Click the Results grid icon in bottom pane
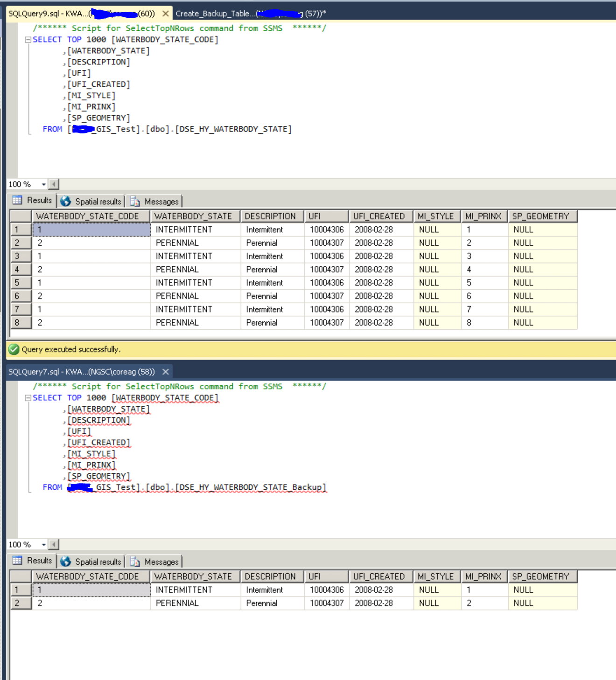 (x=17, y=560)
